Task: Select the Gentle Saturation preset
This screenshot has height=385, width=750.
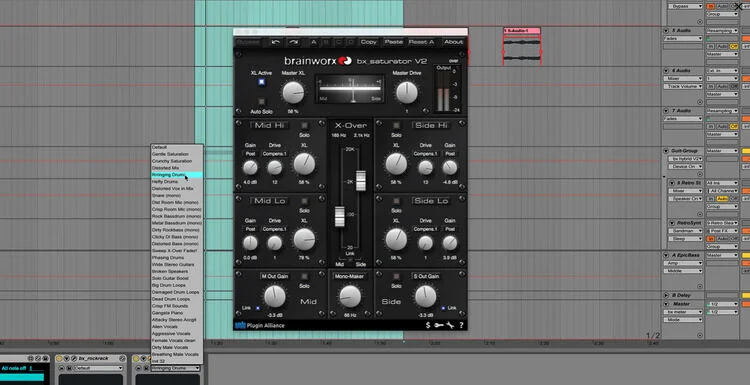Action: pyautogui.click(x=177, y=154)
